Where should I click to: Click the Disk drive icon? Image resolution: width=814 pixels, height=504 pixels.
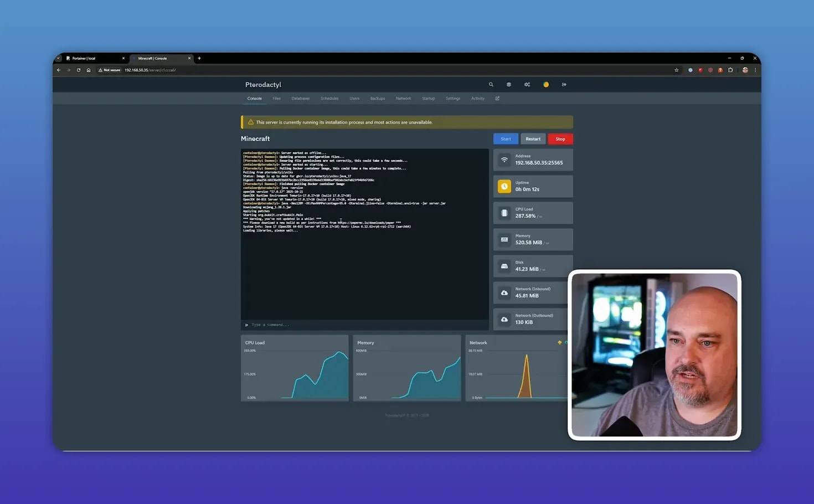pos(504,266)
